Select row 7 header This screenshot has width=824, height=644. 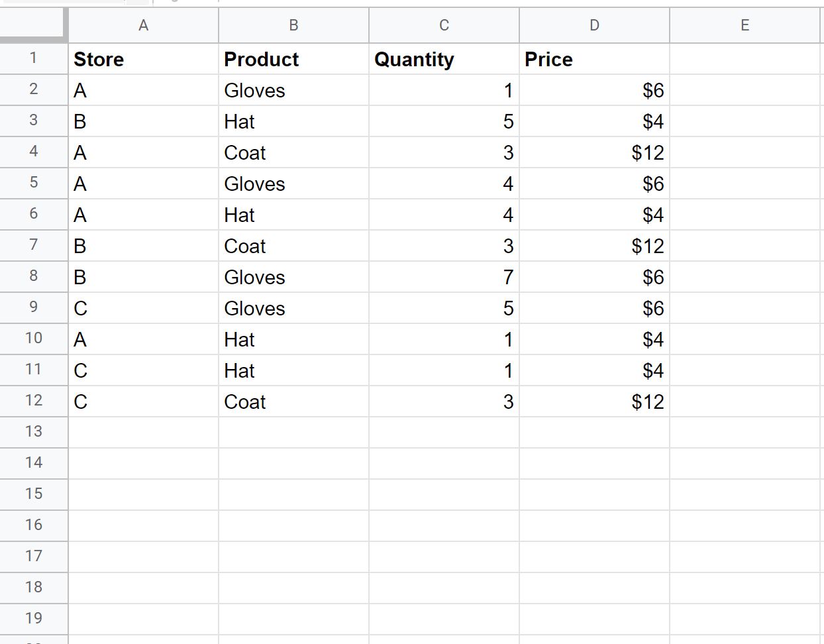point(34,246)
